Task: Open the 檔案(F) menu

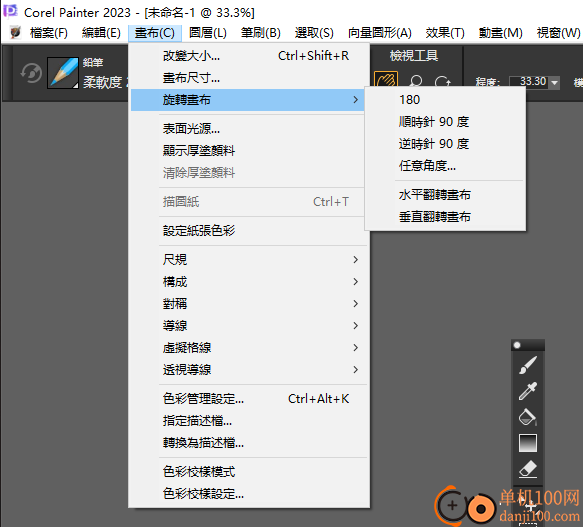Action: [x=49, y=33]
